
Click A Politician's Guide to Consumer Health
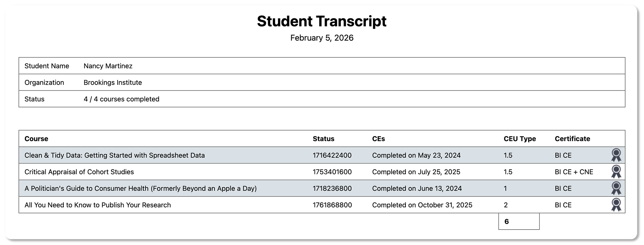pos(140,188)
